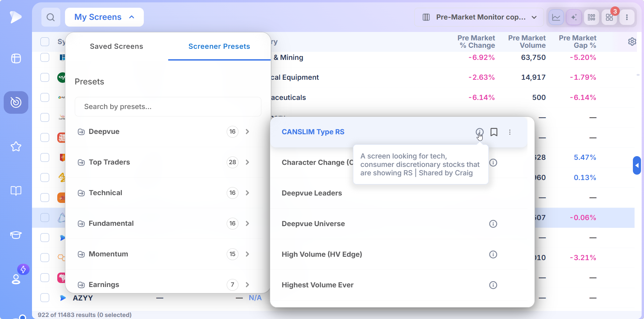644x319 pixels.
Task: Click the user profile icon in sidebar
Action: point(16,279)
